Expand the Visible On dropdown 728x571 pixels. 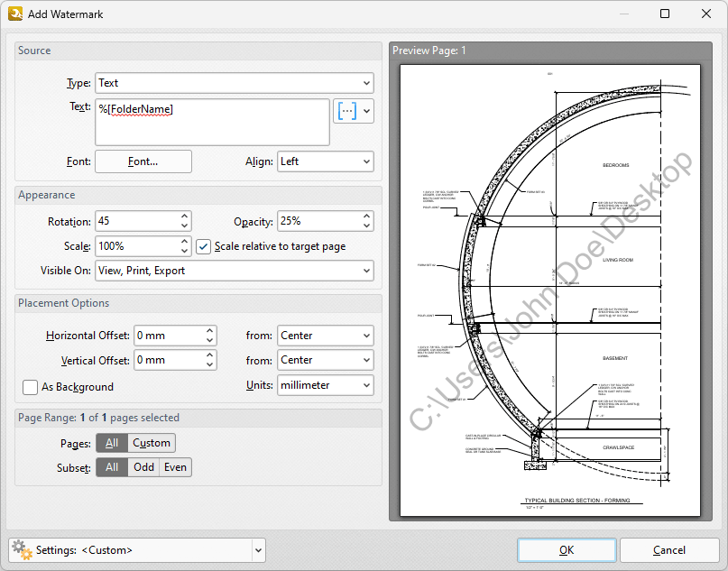click(x=235, y=271)
